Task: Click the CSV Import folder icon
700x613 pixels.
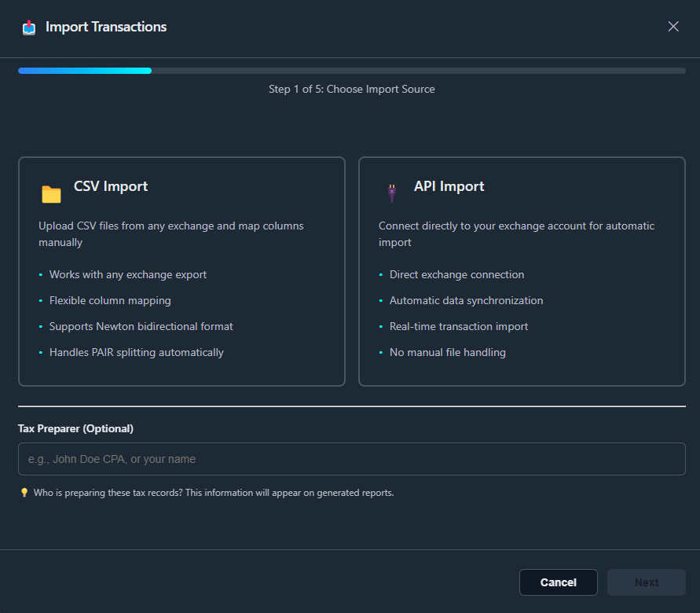Action: (x=51, y=193)
